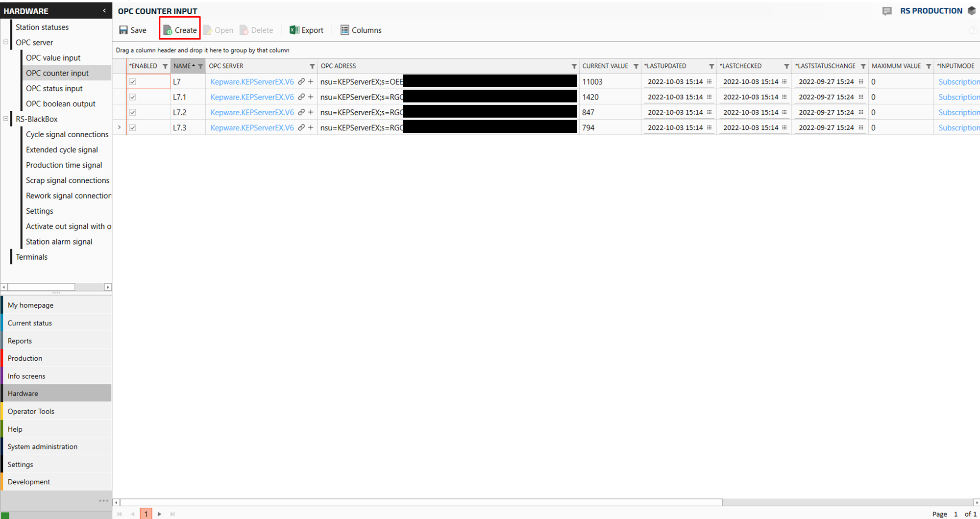Click the Export Excel icon

point(294,30)
